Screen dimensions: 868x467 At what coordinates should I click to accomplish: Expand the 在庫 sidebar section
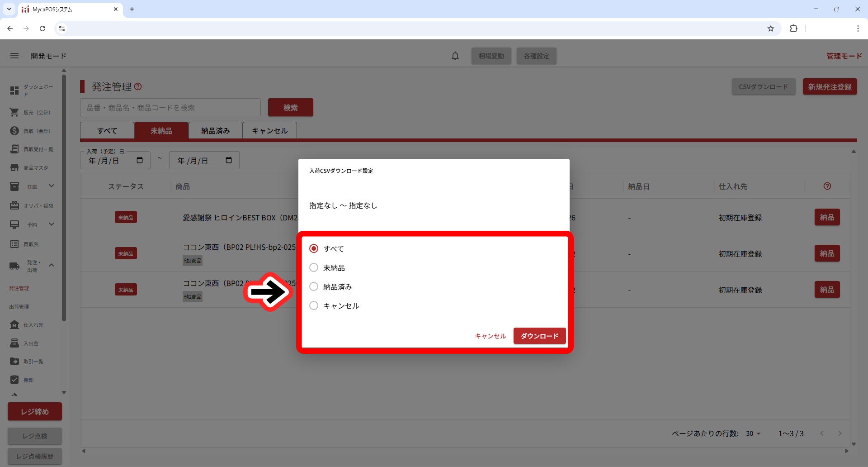pos(52,186)
